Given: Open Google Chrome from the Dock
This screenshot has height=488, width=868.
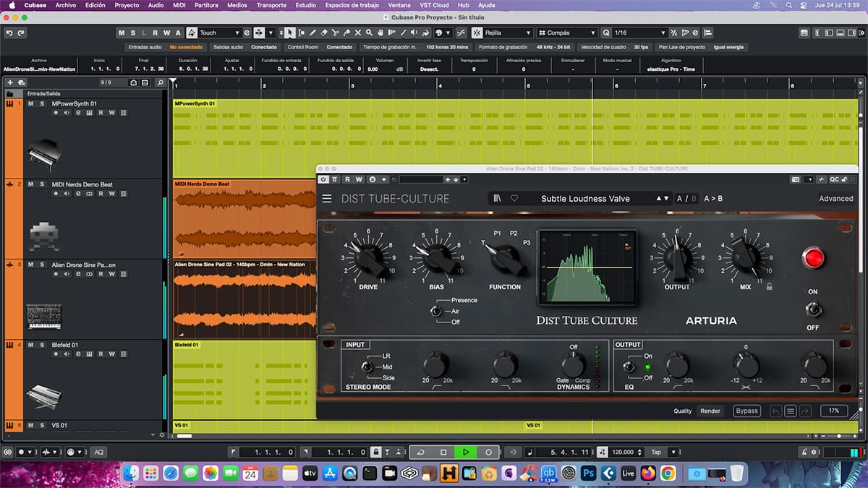Looking at the screenshot, I should (668, 473).
